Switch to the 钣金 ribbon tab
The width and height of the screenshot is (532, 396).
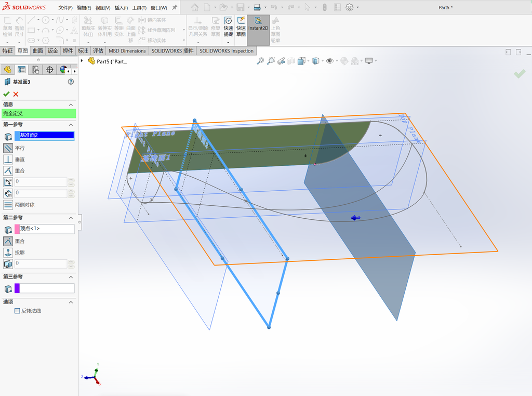(52, 51)
